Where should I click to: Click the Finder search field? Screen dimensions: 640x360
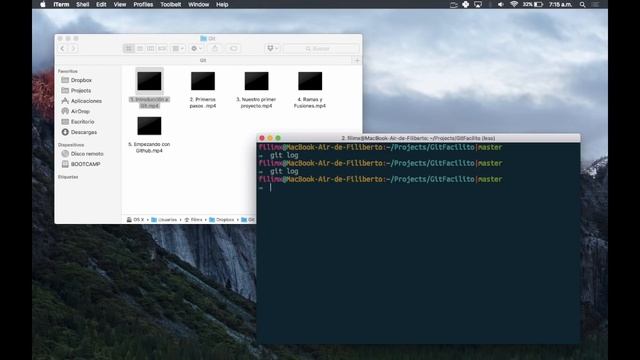click(x=321, y=49)
